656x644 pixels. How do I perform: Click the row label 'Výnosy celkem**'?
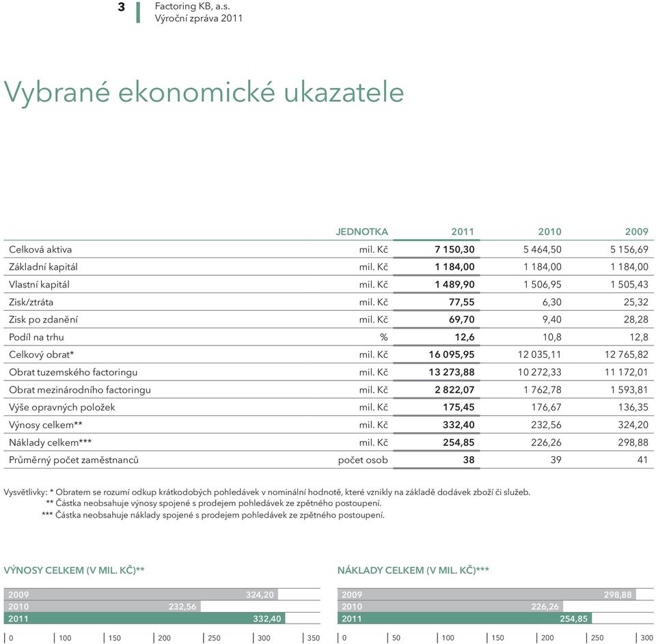click(46, 425)
